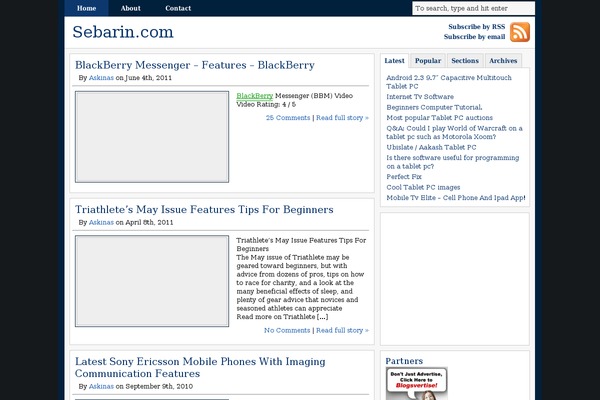Switch to the Popular tab
This screenshot has height=400, width=600.
pyautogui.click(x=428, y=60)
